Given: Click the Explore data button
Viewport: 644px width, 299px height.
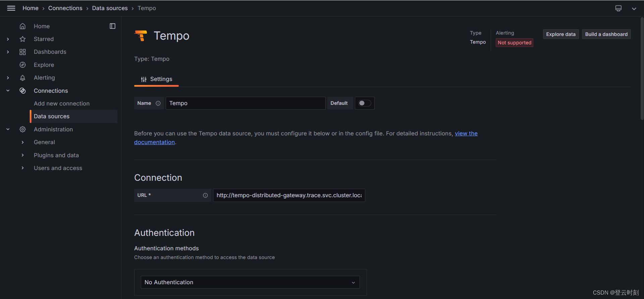Looking at the screenshot, I should point(561,34).
